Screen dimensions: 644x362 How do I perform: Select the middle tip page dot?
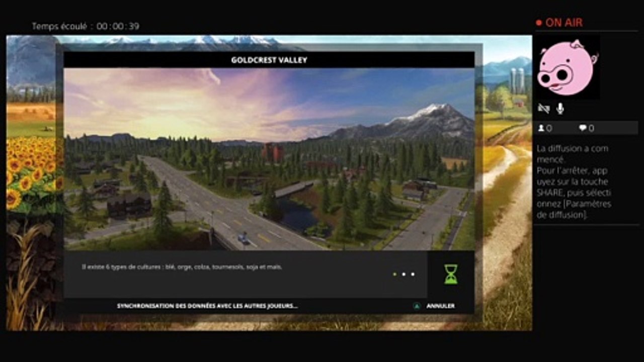tap(404, 274)
